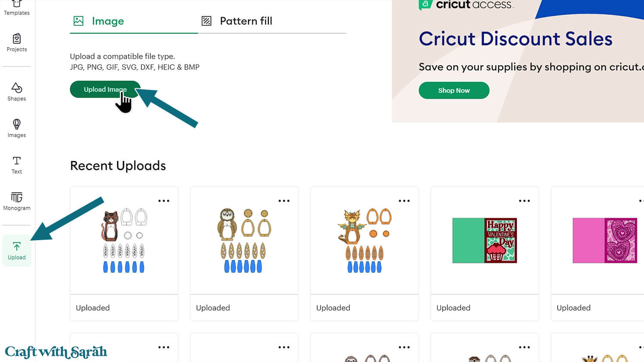Screen dimensions: 644x362
Task: Click the Shop Now button
Action: click(x=454, y=90)
